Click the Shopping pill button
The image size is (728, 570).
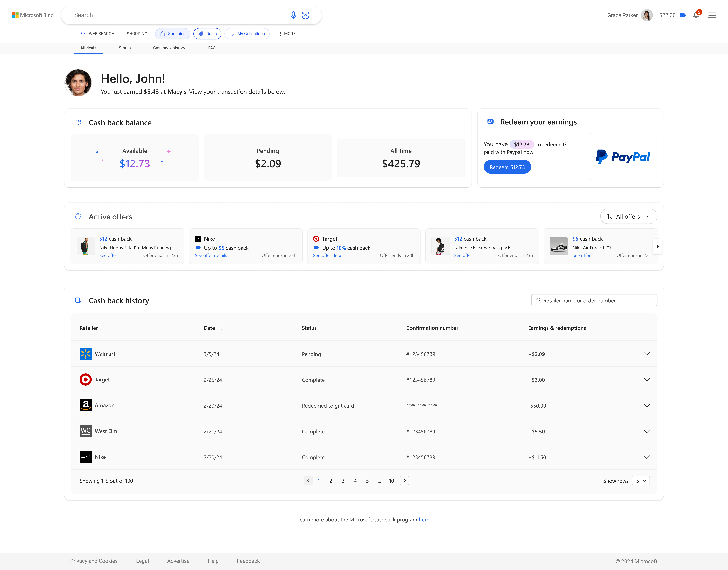(x=173, y=34)
